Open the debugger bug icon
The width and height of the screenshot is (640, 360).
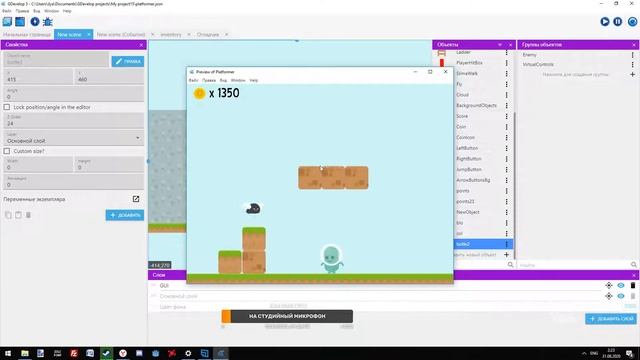(48, 22)
